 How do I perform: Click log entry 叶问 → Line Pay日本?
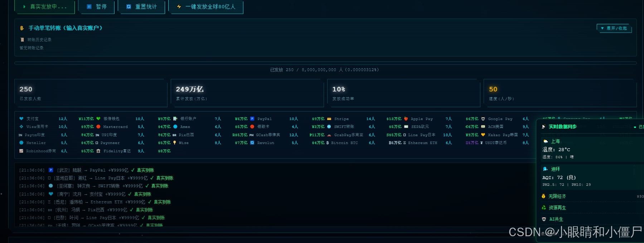point(92,218)
